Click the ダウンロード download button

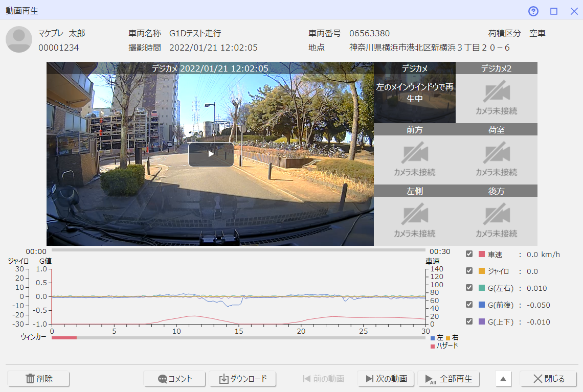[242, 379]
